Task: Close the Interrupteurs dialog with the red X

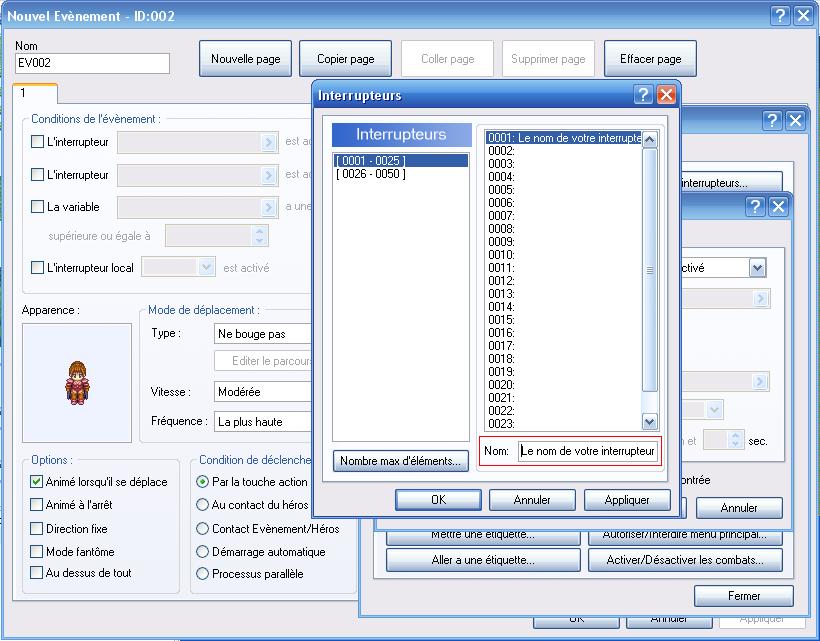Action: (666, 95)
